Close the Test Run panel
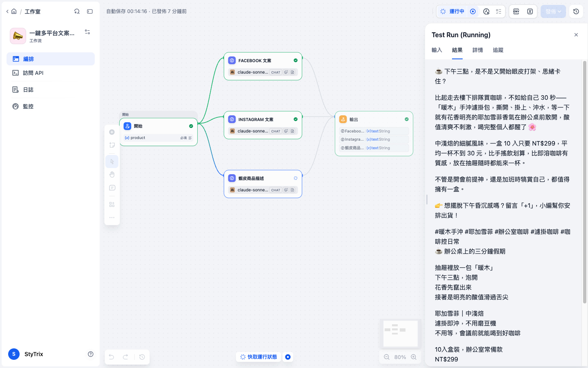This screenshot has width=588, height=368. (576, 35)
